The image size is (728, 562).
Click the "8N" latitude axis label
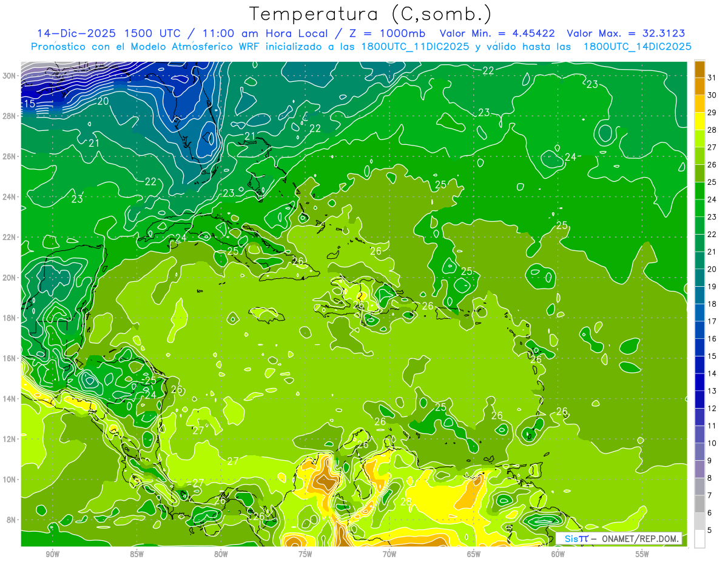(x=12, y=520)
